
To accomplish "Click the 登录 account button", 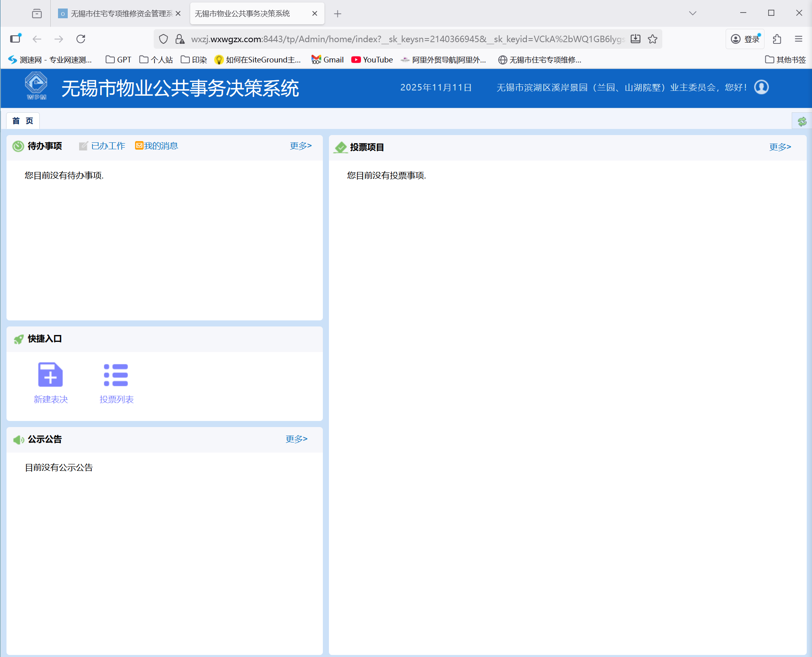I will tap(745, 39).
